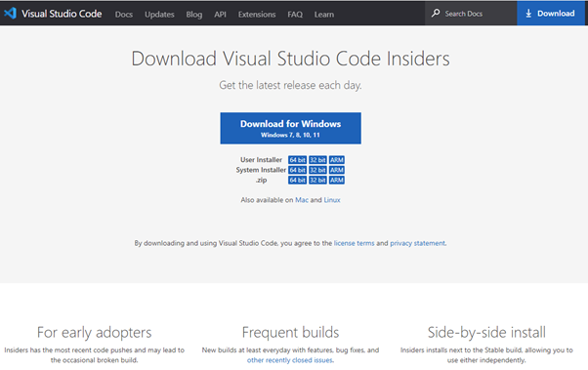
Task: Download System Installer 32 bit
Action: point(317,170)
